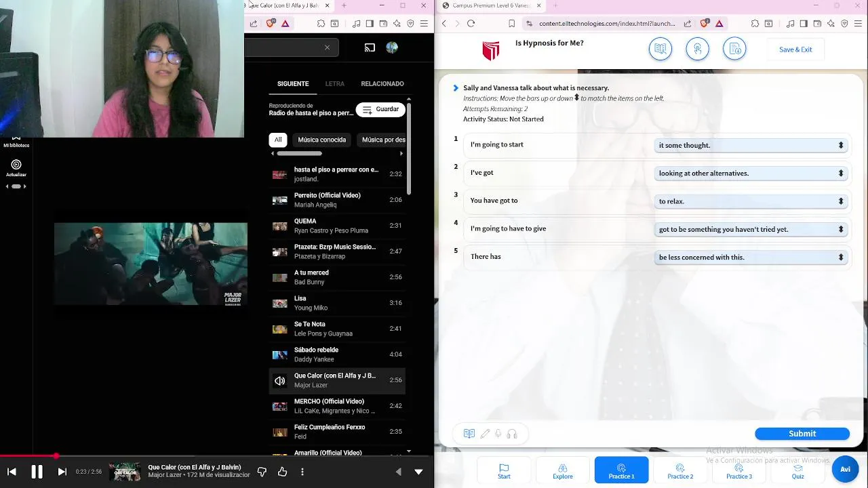Open the YouTube Music account avatar

[392, 47]
